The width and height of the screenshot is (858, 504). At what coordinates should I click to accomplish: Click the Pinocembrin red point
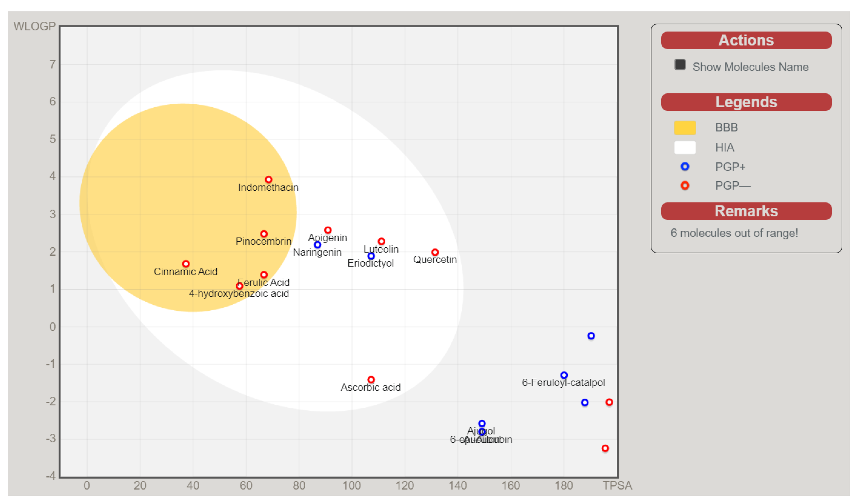264,234
